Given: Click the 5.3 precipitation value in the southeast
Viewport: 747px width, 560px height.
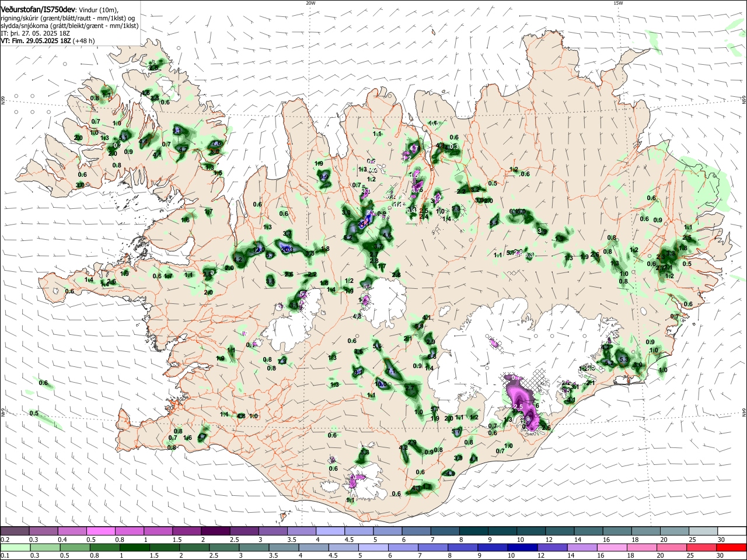Looking at the screenshot, I should (x=623, y=359).
